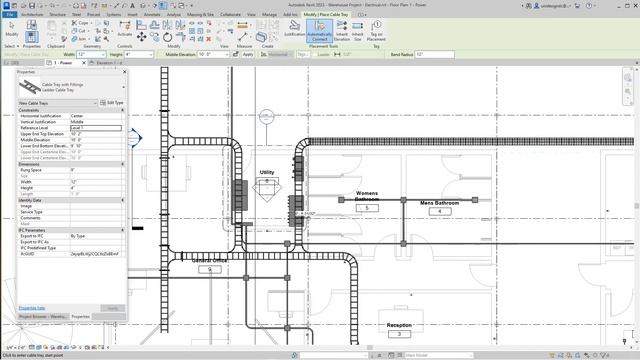Click the Align tool icon
The height and width of the screenshot is (360, 640).
[x=141, y=25]
